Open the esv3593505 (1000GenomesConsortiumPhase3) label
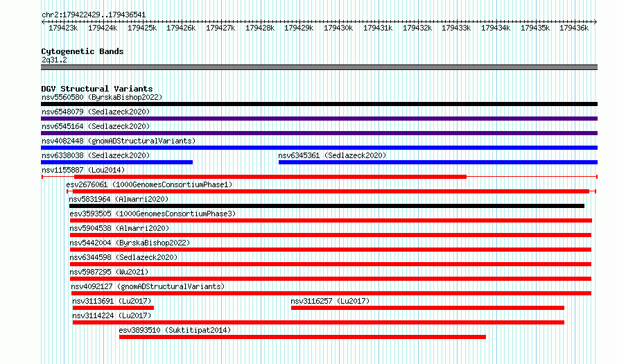The image size is (617, 364). [x=153, y=214]
